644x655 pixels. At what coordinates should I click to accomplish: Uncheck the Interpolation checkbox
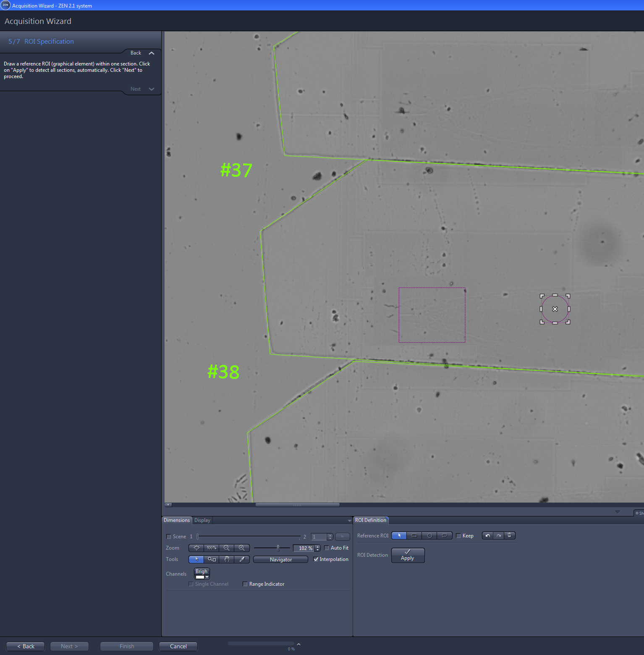pos(316,559)
